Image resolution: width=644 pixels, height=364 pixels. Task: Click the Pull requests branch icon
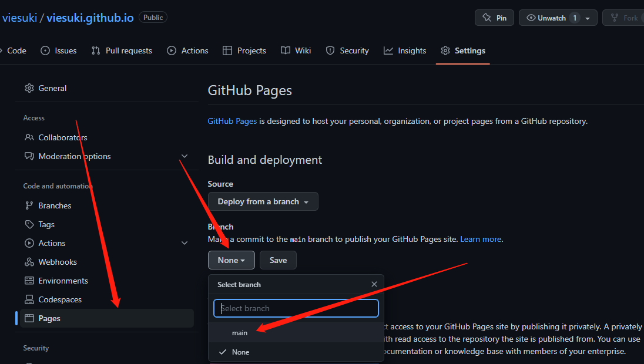point(96,50)
